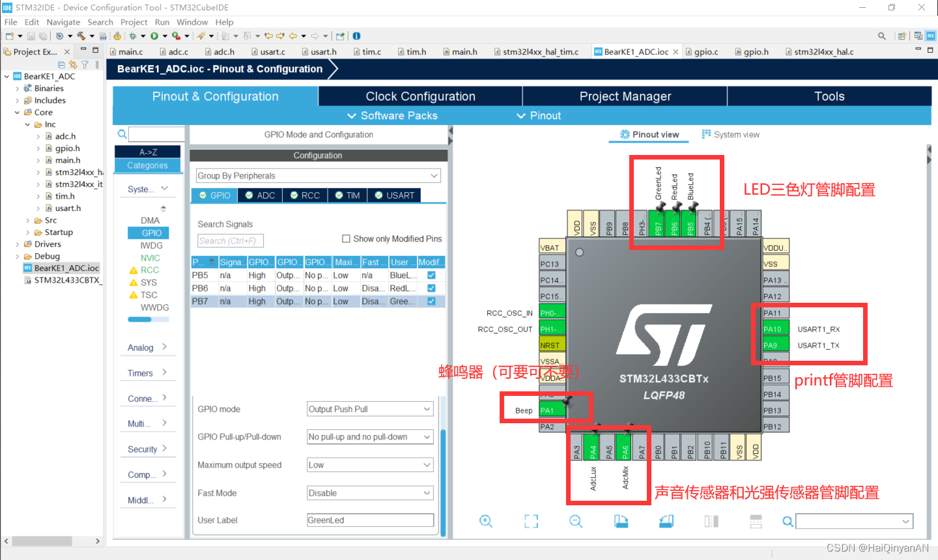This screenshot has height=560, width=938.
Task: Expand the Security category
Action: pyautogui.click(x=147, y=449)
